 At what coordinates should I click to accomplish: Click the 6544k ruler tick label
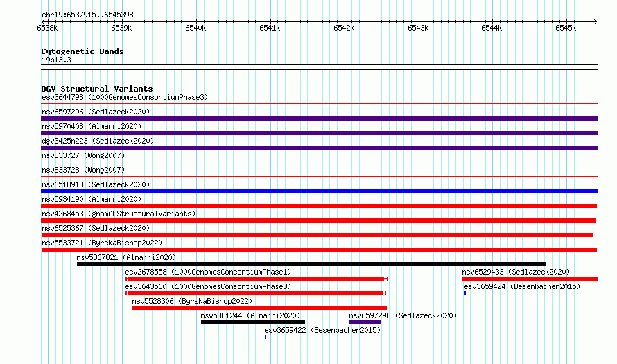pyautogui.click(x=492, y=28)
